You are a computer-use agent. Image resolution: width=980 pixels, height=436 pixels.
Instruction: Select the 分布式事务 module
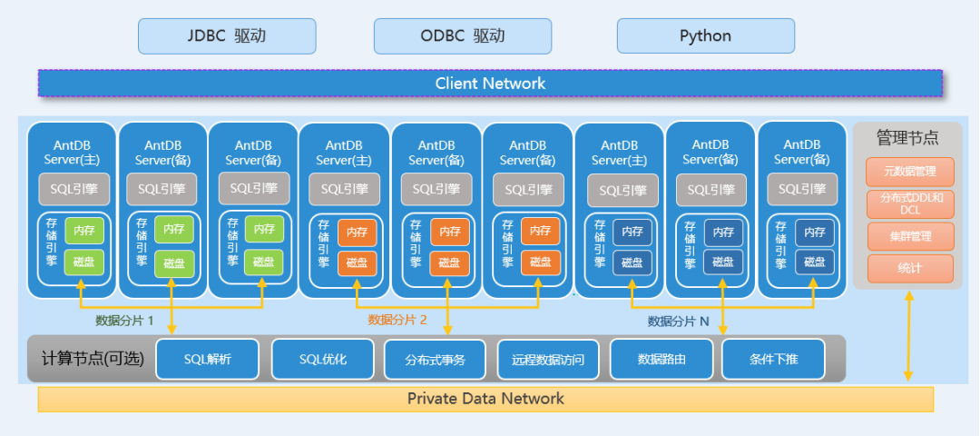tap(435, 359)
